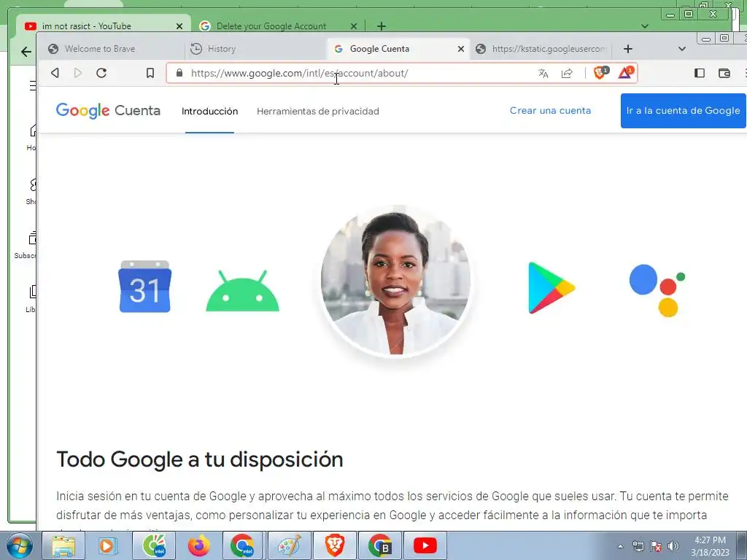The image size is (747, 560).
Task: Click the Google Play triangle icon
Action: pos(551,287)
